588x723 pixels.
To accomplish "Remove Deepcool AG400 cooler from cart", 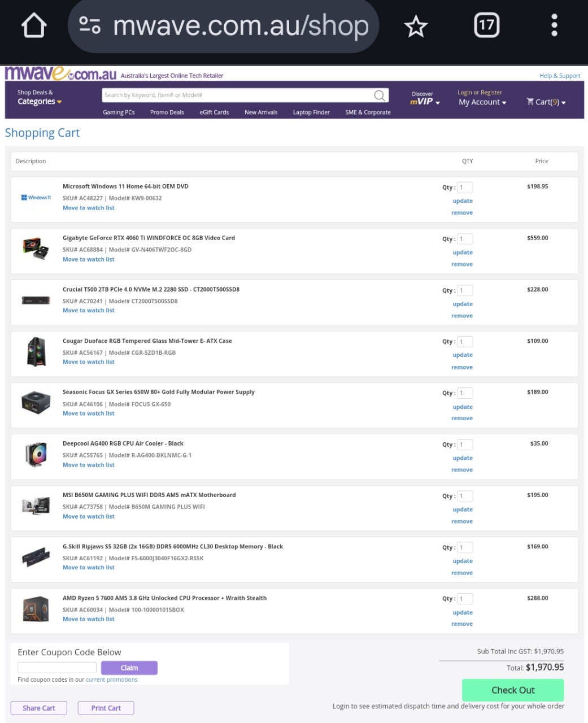I will [x=462, y=470].
